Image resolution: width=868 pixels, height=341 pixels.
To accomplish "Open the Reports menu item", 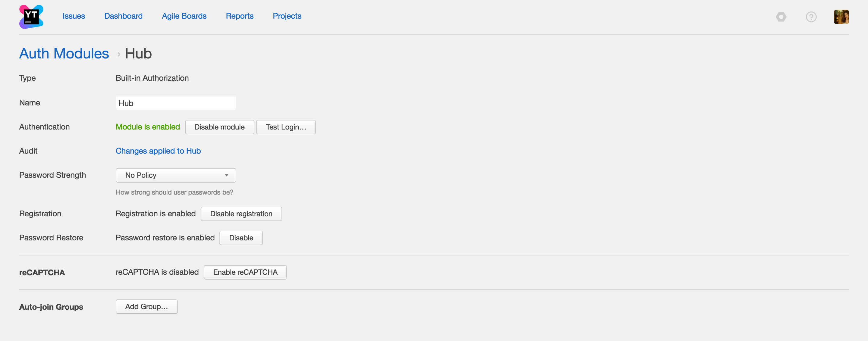I will click(x=239, y=16).
